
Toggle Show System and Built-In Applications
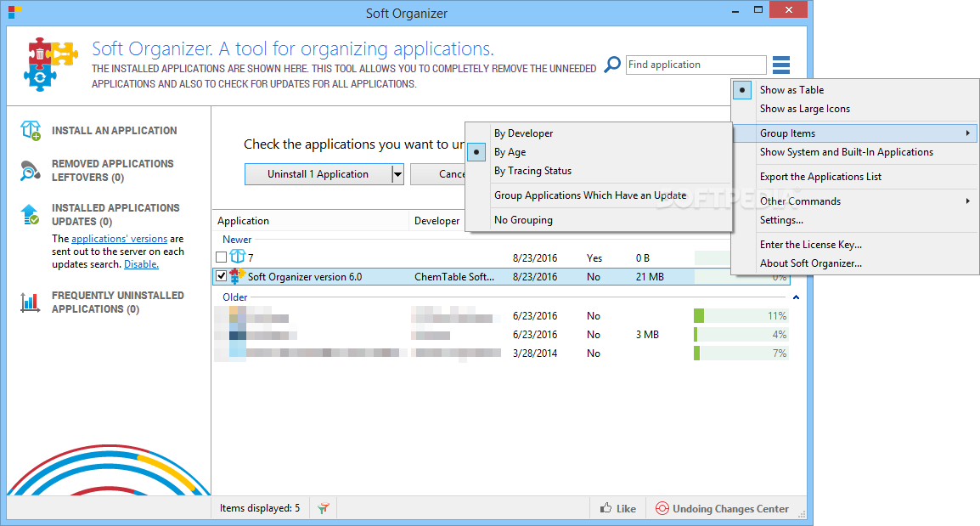click(847, 152)
